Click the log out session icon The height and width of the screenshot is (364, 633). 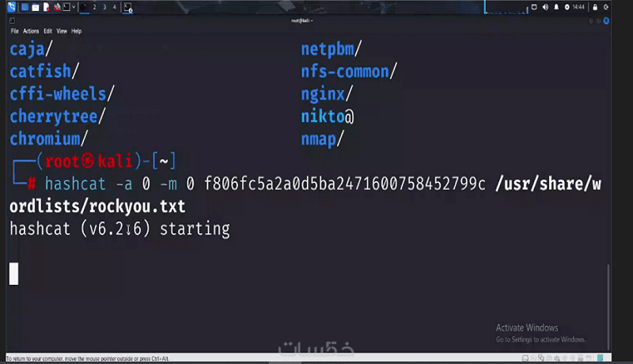pyautogui.click(x=606, y=7)
